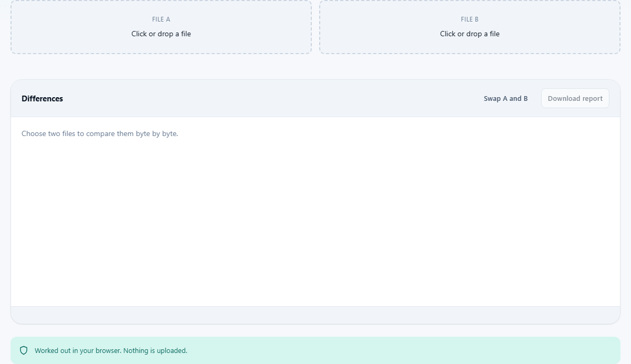Click the File A drop zone
The height and width of the screenshot is (364, 631).
coord(161,27)
